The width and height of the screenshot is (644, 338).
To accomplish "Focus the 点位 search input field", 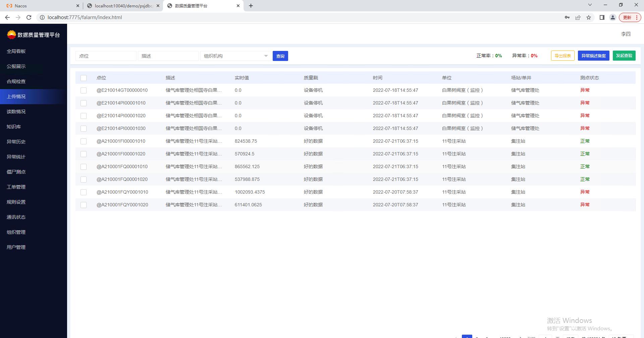I will coord(106,56).
